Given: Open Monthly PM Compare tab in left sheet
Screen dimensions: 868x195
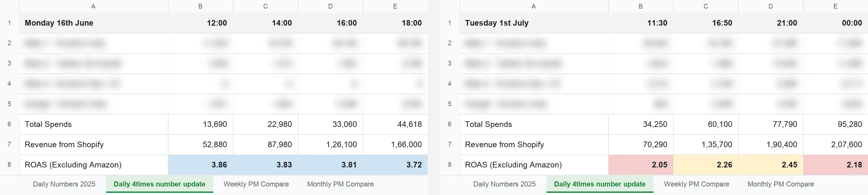Looking at the screenshot, I should pyautogui.click(x=340, y=184).
